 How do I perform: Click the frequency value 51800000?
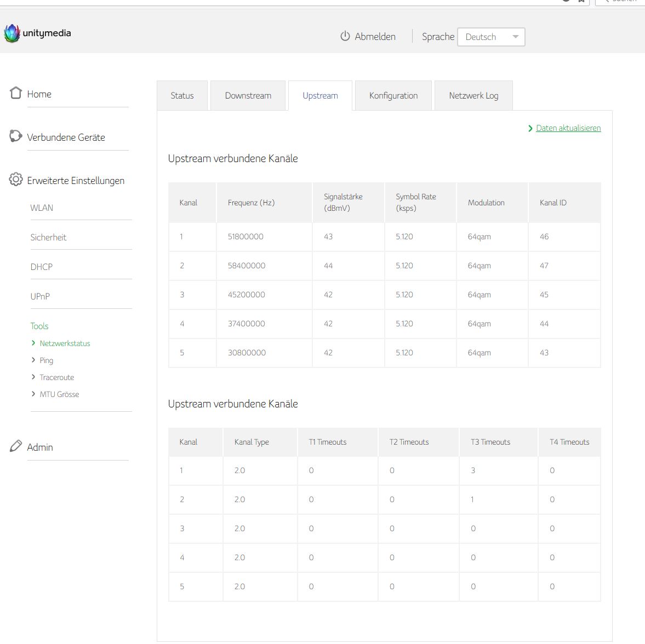click(246, 237)
